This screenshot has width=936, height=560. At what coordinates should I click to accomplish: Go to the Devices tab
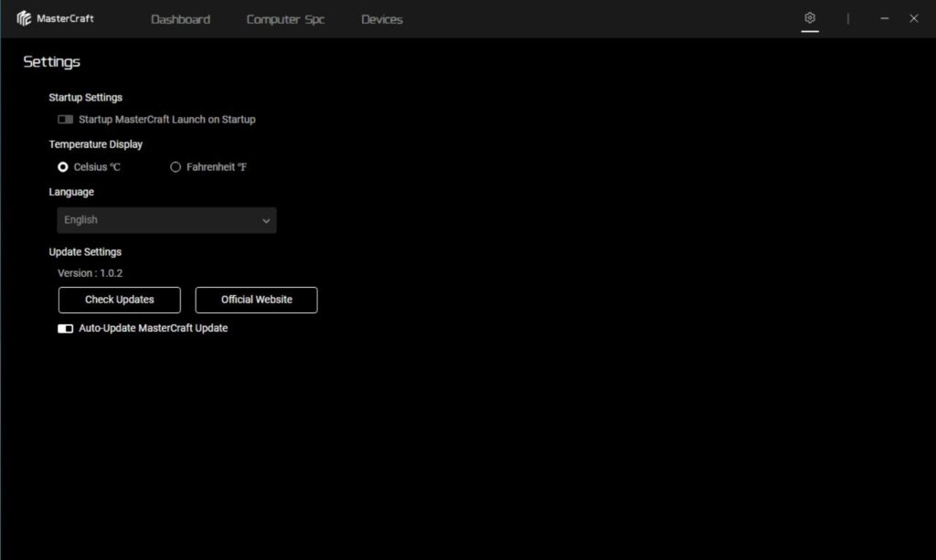382,19
